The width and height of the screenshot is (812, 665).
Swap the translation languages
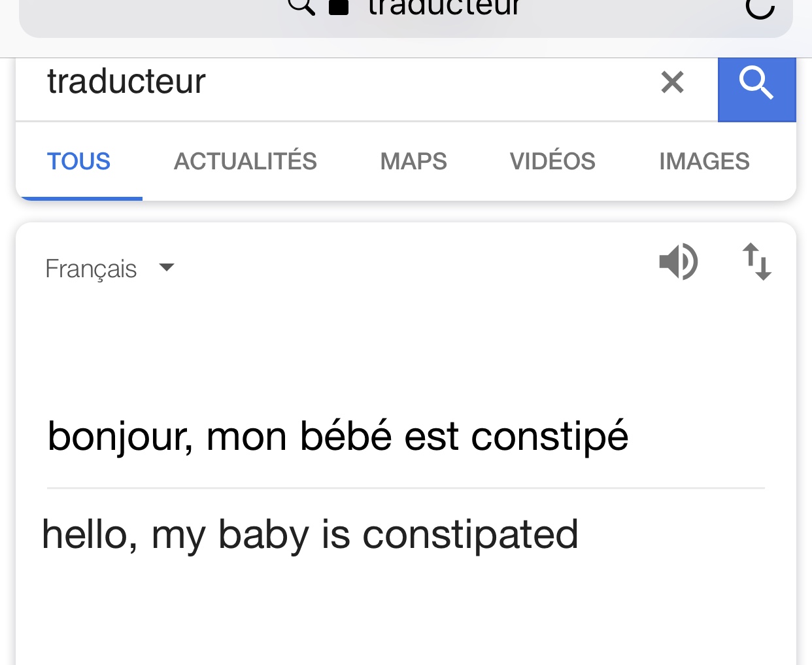coord(756,262)
